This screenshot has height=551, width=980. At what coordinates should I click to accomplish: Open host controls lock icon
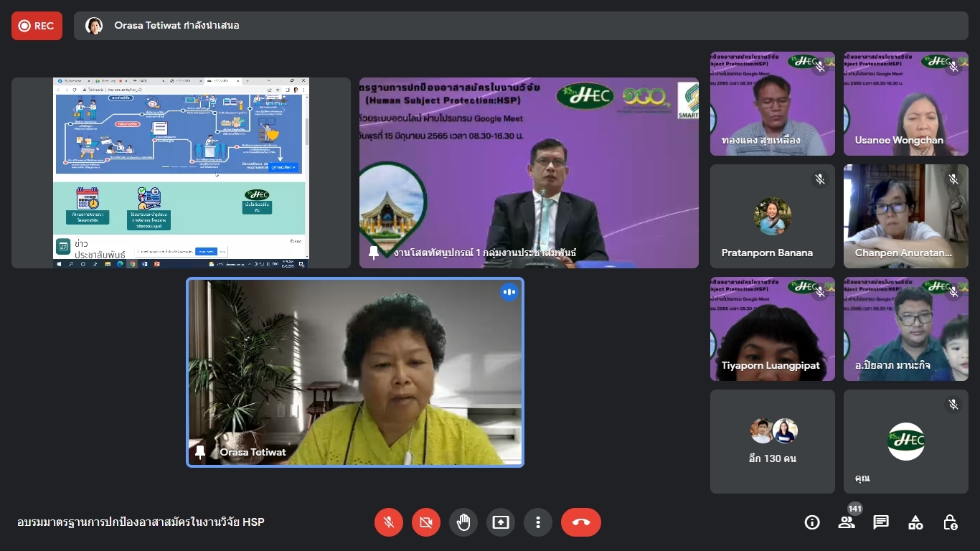coord(950,522)
